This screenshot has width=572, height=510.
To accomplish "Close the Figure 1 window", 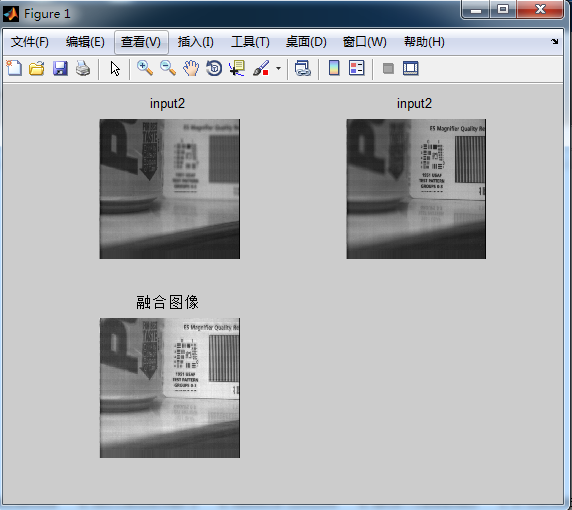I will (540, 9).
